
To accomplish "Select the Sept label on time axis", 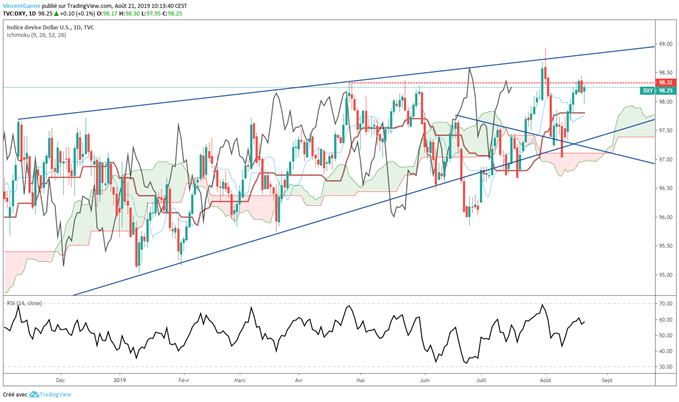I will [607, 380].
